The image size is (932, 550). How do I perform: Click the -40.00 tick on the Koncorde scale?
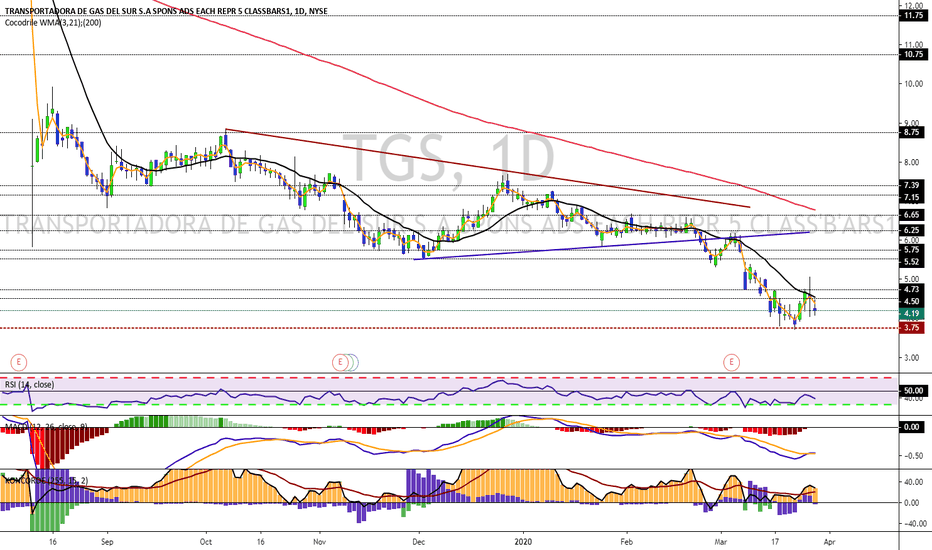[x=915, y=524]
